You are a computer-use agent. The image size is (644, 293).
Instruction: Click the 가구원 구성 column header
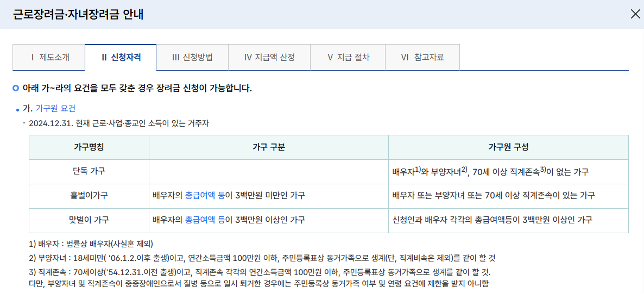coord(508,147)
